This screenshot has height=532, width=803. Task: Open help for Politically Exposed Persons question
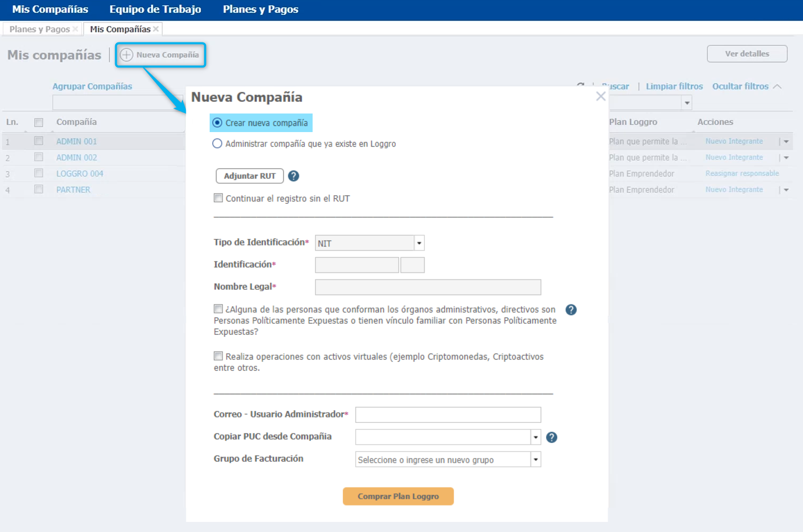(571, 310)
